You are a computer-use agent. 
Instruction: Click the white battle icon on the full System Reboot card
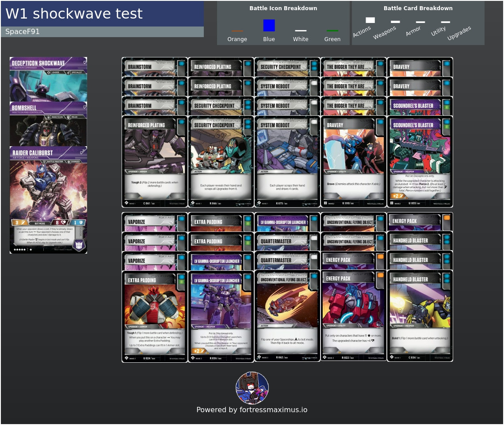coord(314,122)
